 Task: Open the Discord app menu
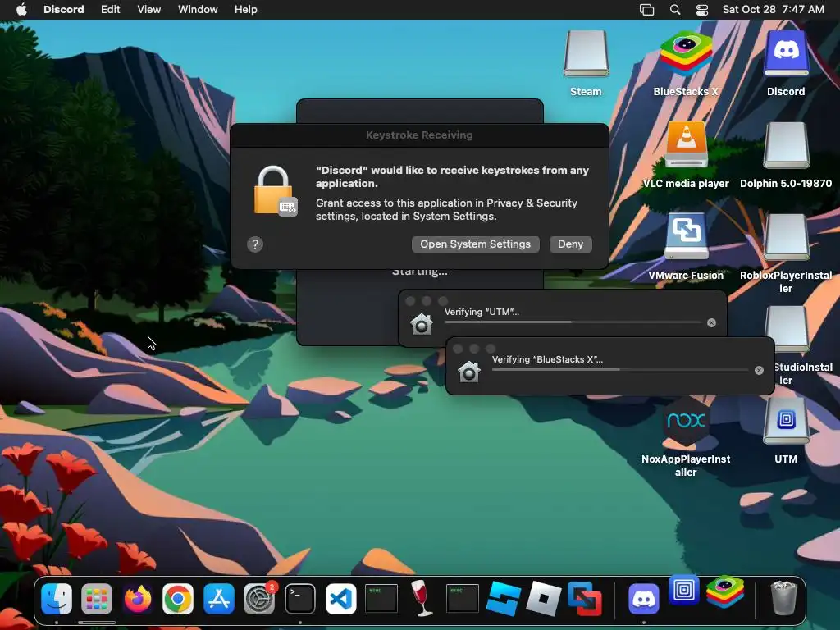64,10
